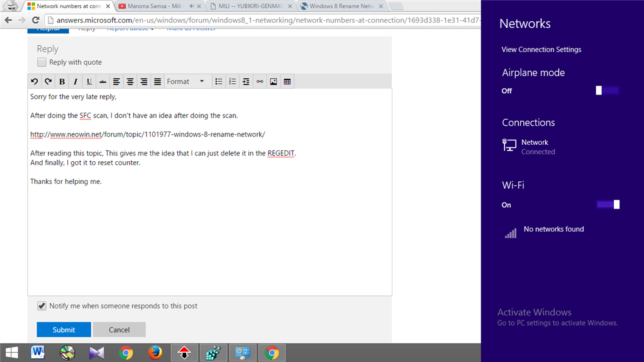Insert a hyperlink

(260, 81)
